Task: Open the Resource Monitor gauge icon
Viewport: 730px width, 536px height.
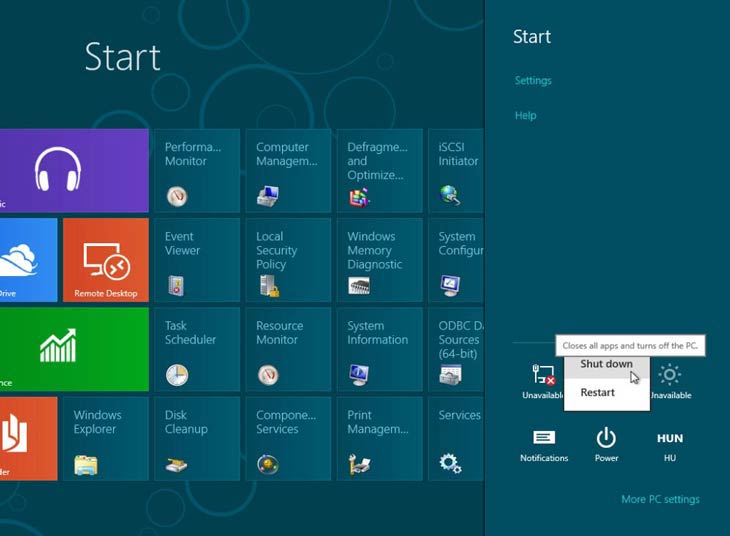Action: [268, 375]
